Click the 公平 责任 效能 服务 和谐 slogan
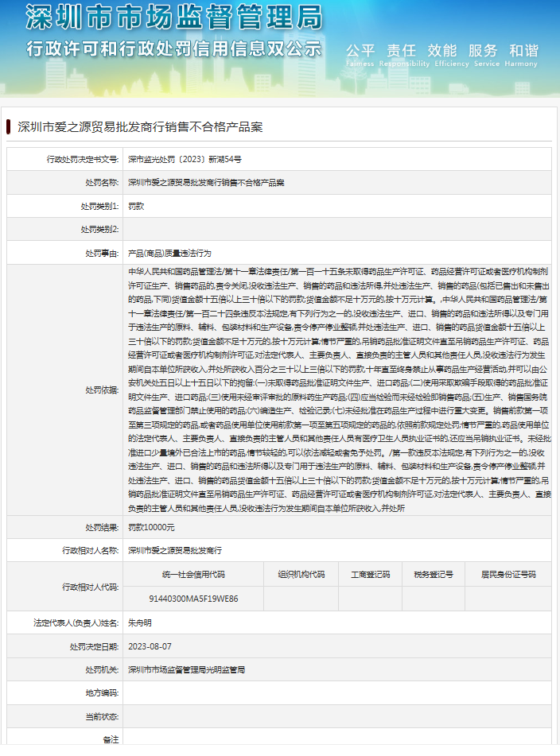 point(441,50)
